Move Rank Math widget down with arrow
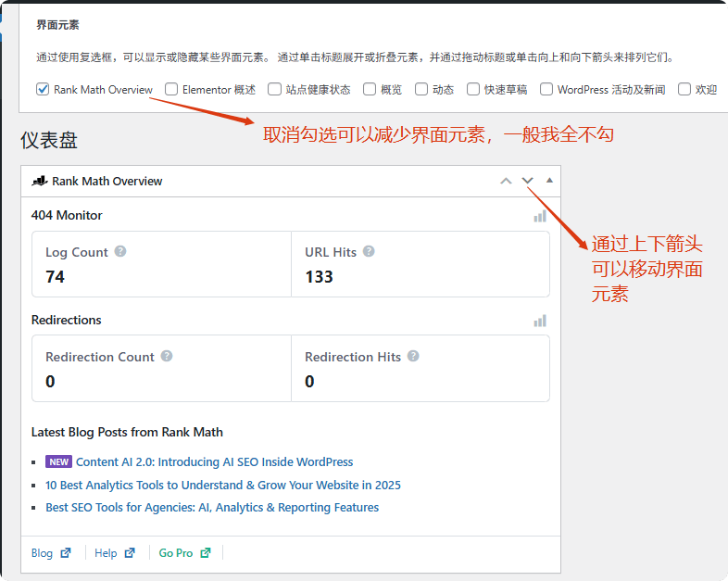 pyautogui.click(x=528, y=181)
